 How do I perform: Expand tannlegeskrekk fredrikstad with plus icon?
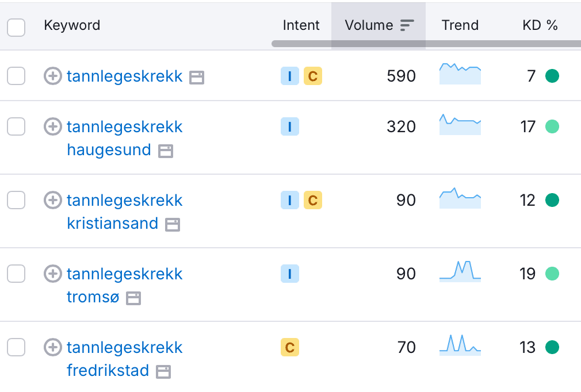53,347
